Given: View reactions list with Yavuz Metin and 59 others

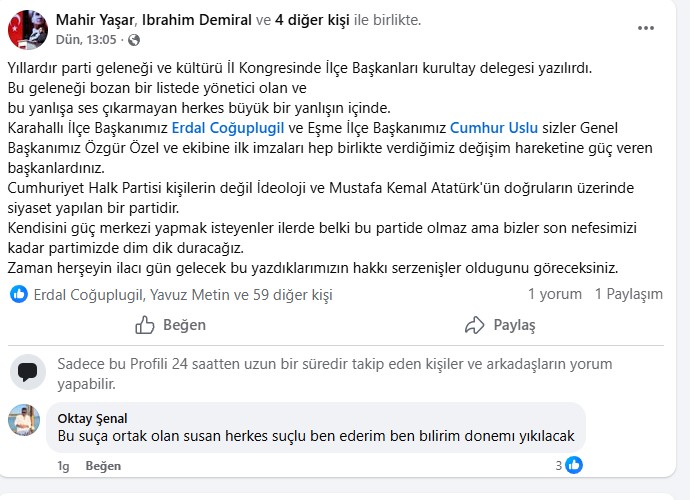Looking at the screenshot, I should pos(182,295).
